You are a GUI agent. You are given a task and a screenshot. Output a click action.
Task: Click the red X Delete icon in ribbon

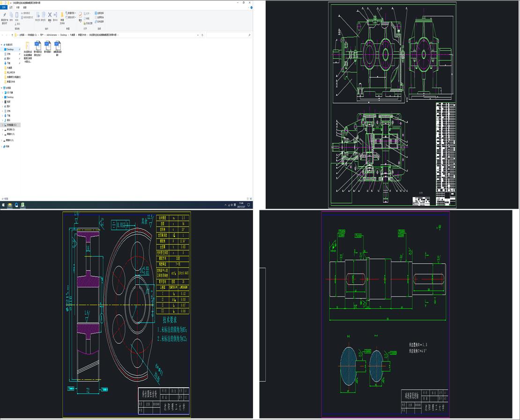tap(50, 15)
